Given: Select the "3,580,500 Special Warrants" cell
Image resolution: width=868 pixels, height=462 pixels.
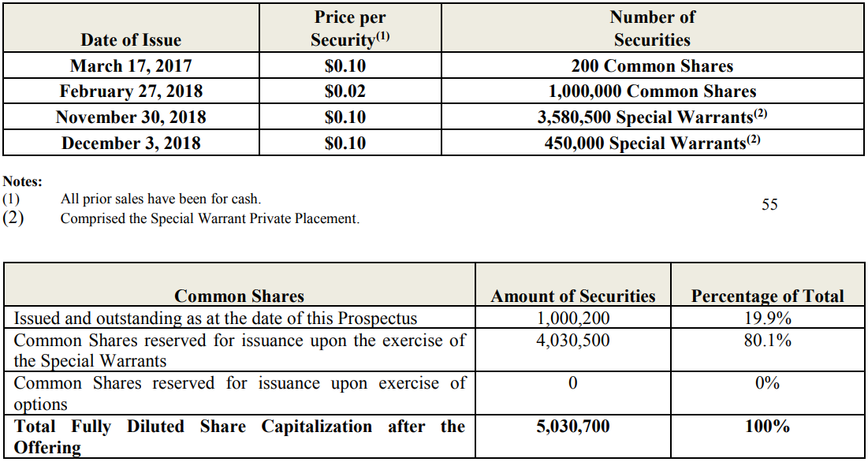Looking at the screenshot, I should pyautogui.click(x=652, y=117).
